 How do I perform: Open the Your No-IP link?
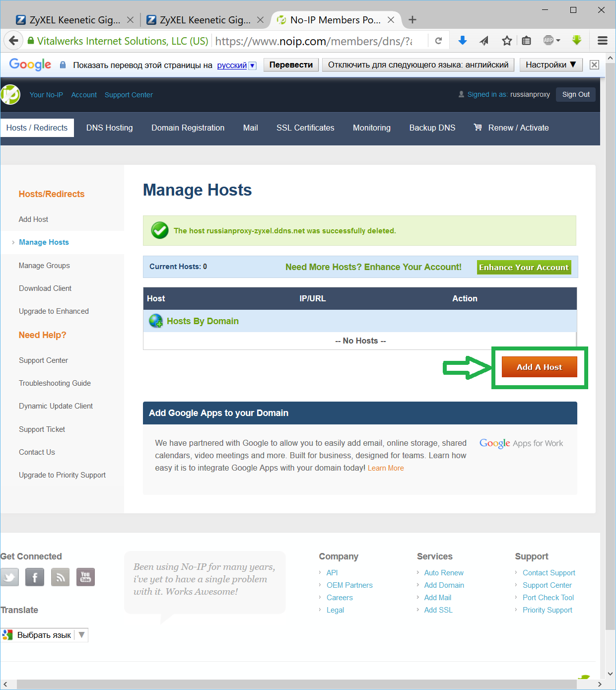click(x=46, y=95)
